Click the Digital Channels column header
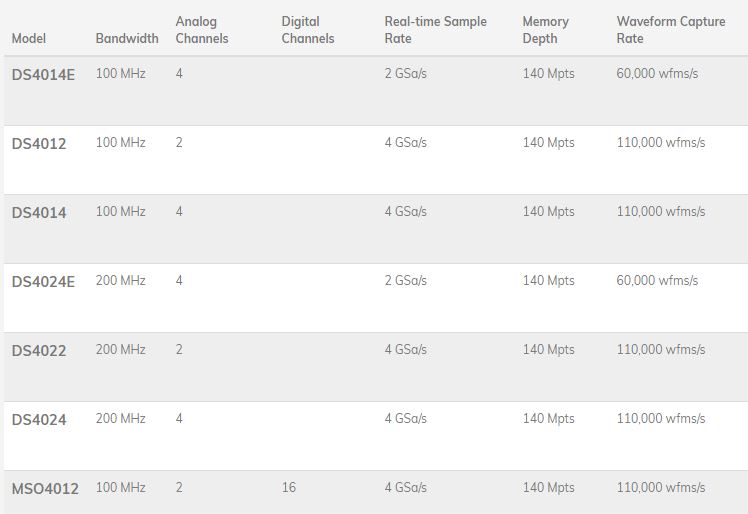 click(x=308, y=30)
